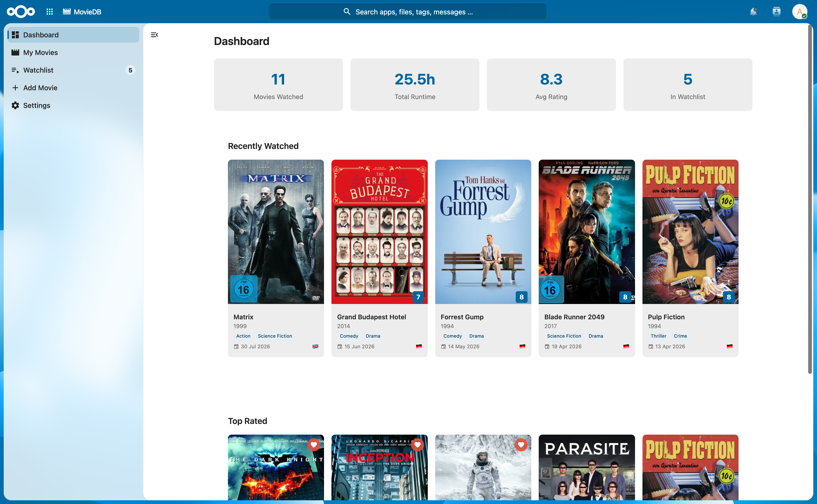Viewport: 817px width, 504px height.
Task: Open the contacts menu icon
Action: tap(776, 12)
